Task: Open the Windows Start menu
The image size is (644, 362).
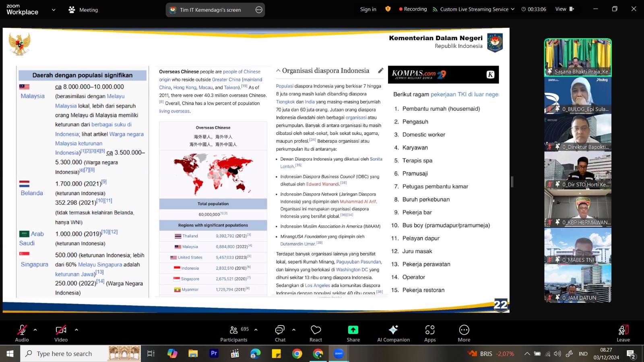Action: (x=10, y=354)
